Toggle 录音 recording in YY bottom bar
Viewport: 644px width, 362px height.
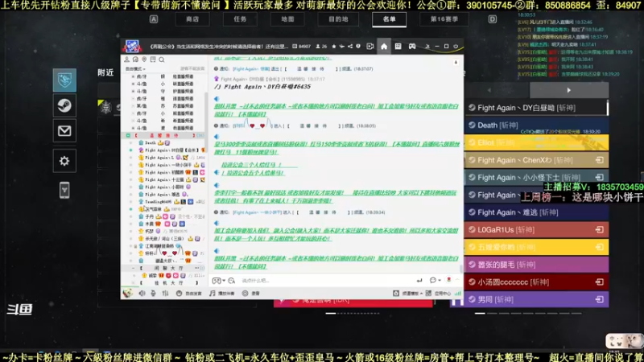[x=251, y=294]
